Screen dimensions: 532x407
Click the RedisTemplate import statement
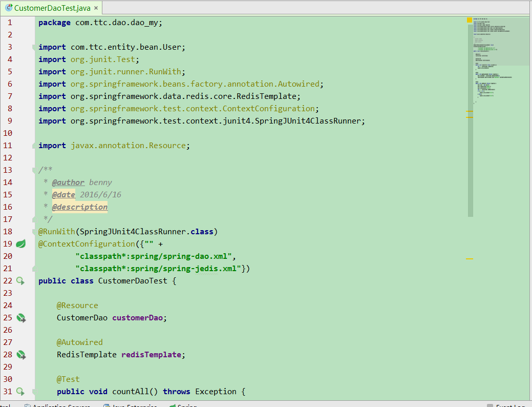coord(169,96)
